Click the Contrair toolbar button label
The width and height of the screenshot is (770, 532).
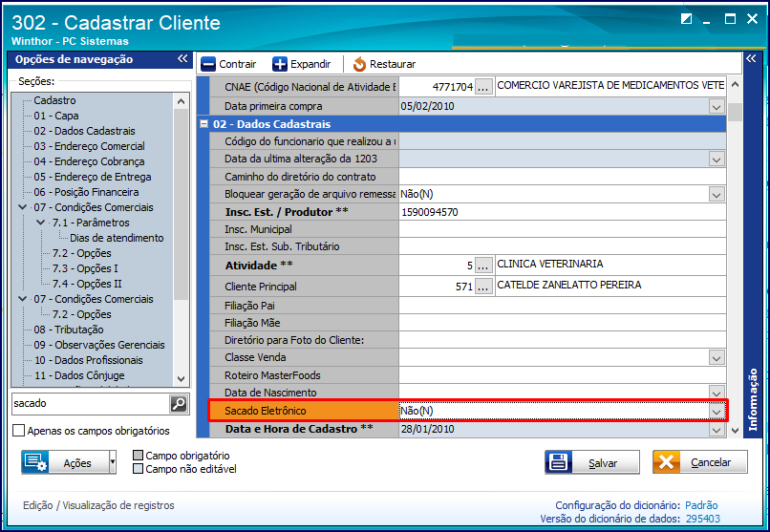pos(238,64)
